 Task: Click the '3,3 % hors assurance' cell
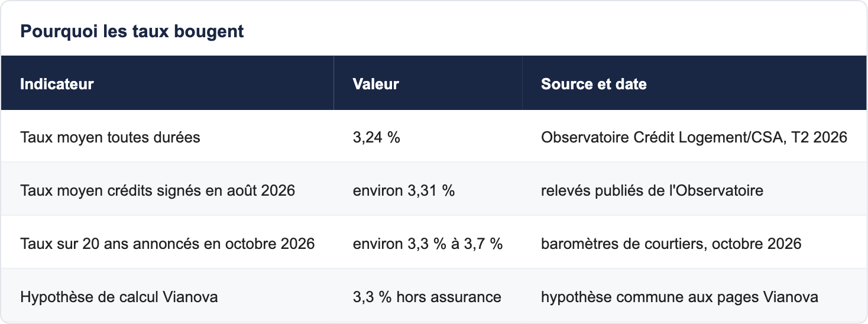click(427, 297)
